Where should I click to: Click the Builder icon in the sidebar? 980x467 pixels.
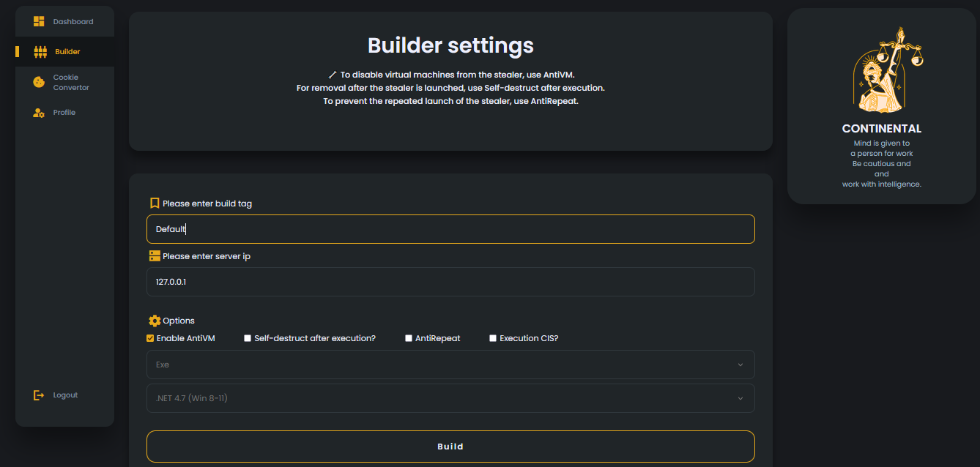point(40,52)
